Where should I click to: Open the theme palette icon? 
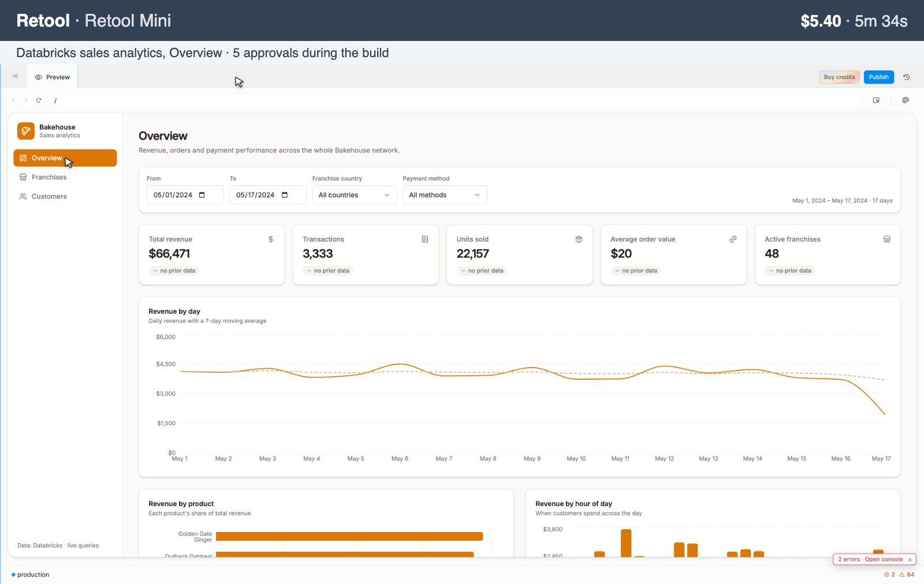tap(906, 100)
